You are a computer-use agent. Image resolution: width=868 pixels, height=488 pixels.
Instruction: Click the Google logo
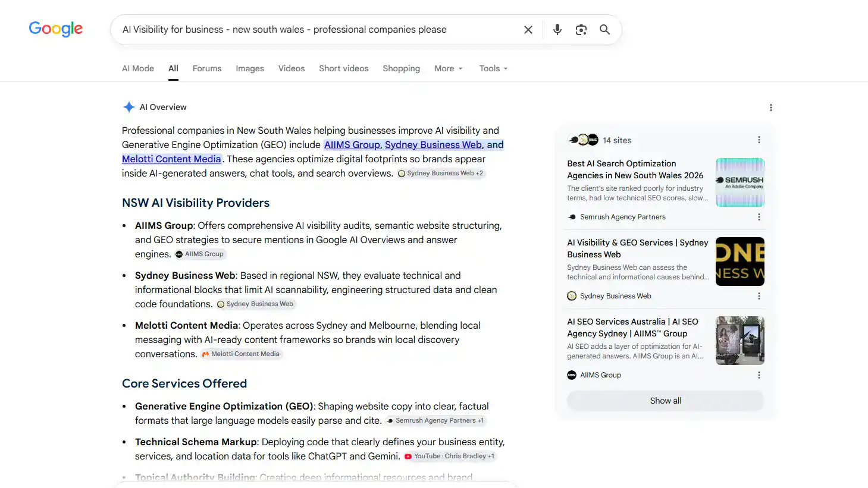pyautogui.click(x=56, y=29)
